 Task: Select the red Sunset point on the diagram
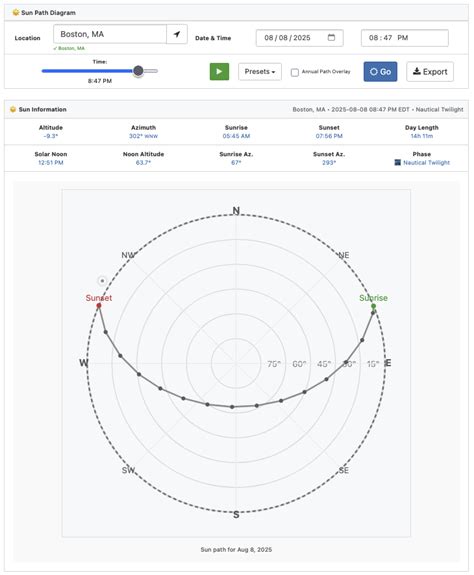tap(99, 305)
